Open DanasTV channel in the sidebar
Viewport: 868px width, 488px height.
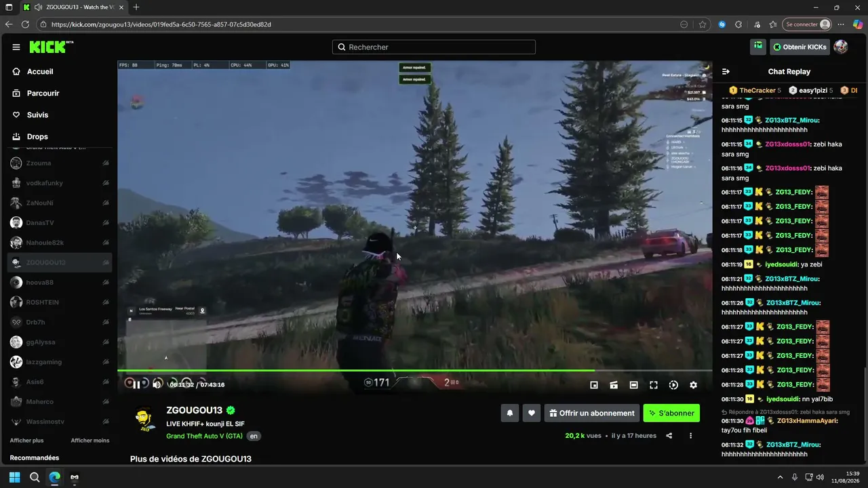click(x=60, y=223)
